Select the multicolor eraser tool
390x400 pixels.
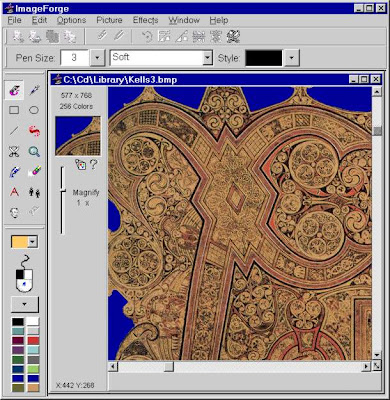click(34, 172)
